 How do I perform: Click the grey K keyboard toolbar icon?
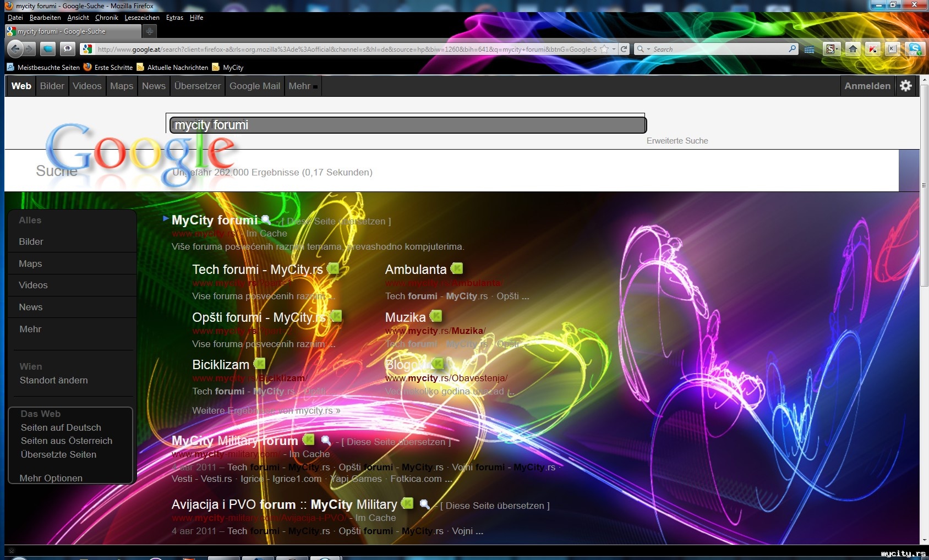(893, 49)
